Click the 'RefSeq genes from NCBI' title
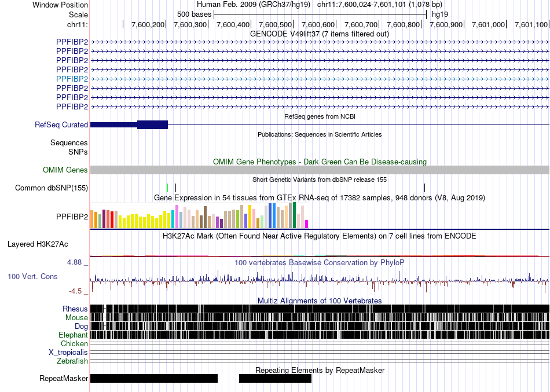 pyautogui.click(x=320, y=116)
